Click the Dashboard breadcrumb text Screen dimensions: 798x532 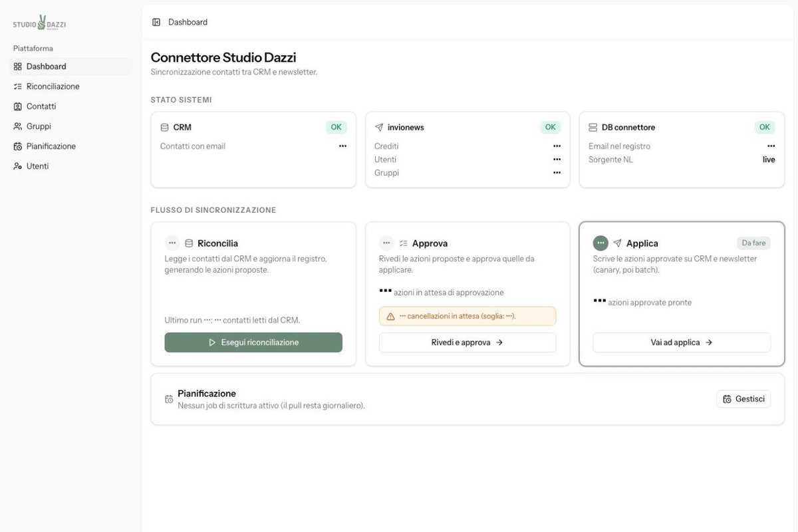click(x=188, y=22)
